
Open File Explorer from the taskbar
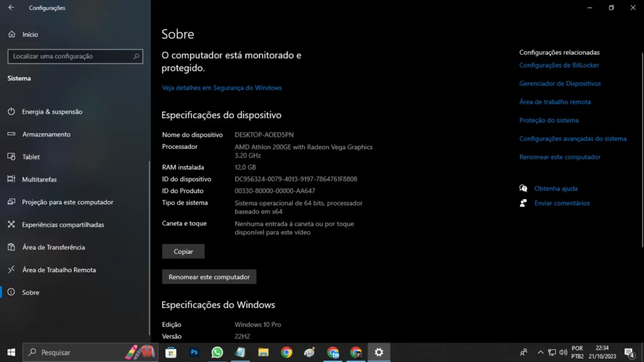(x=264, y=352)
